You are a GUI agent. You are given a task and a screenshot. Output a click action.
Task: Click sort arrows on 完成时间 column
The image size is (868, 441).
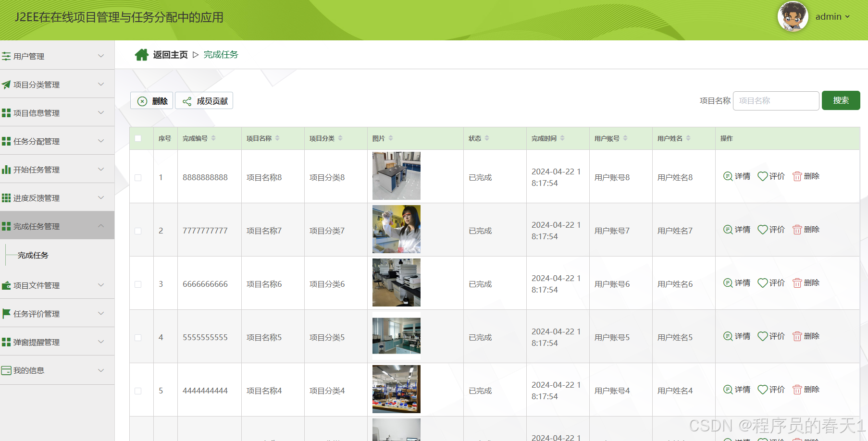[x=562, y=138]
